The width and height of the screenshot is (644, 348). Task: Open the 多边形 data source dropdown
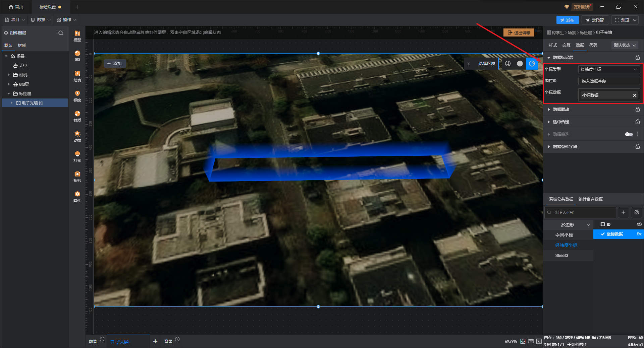click(569, 225)
